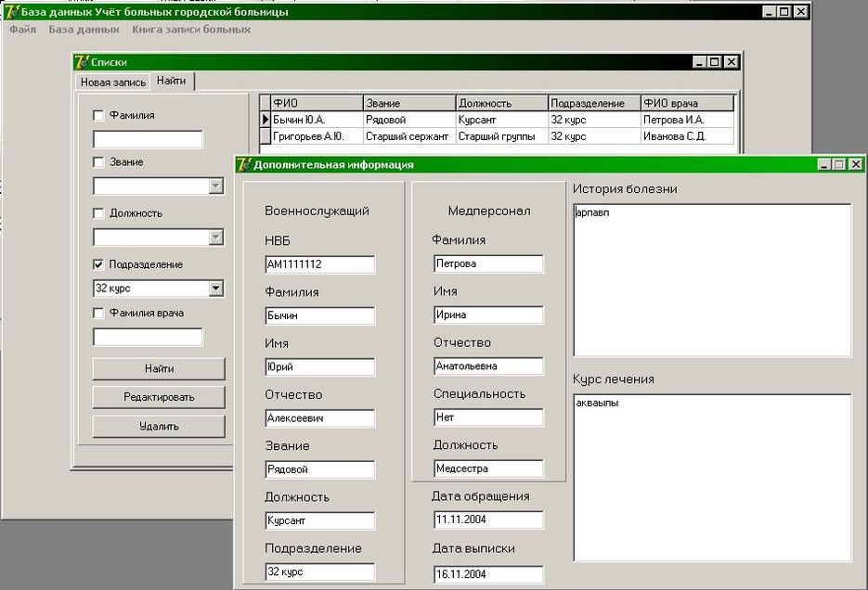
Task: Click the main База данных window title icon
Action: click(x=11, y=12)
